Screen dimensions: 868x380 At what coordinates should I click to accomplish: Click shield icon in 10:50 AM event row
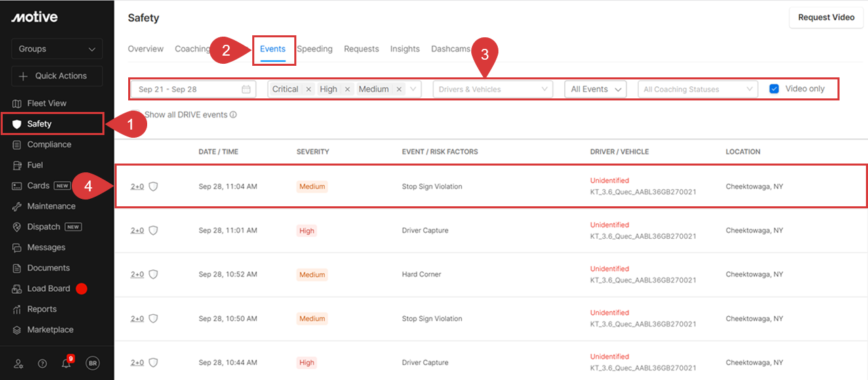153,318
